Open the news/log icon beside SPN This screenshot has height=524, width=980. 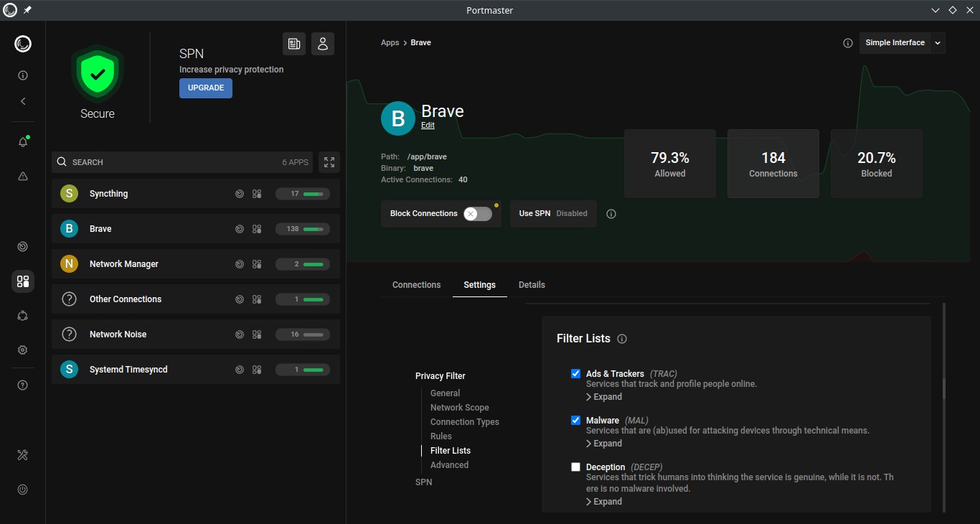click(x=294, y=44)
